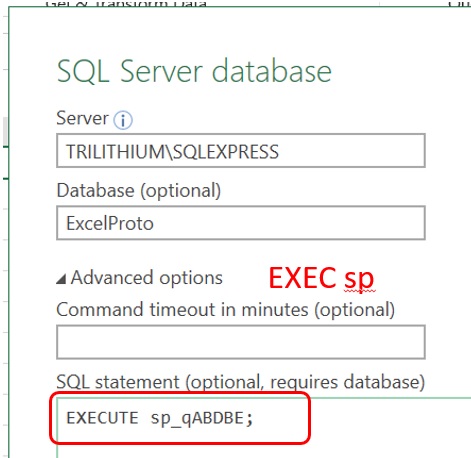
Task: Click the red EXEC word in annotation
Action: coord(303,278)
